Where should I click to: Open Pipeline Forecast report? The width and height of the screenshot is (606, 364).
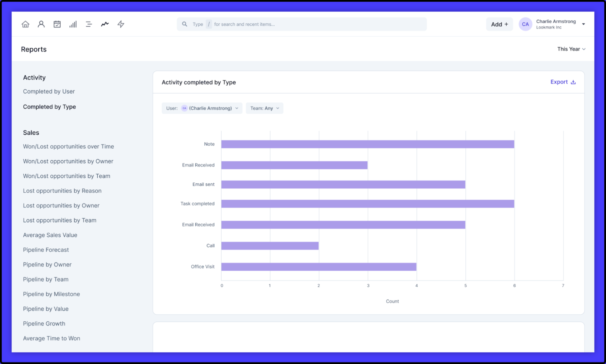pos(46,250)
